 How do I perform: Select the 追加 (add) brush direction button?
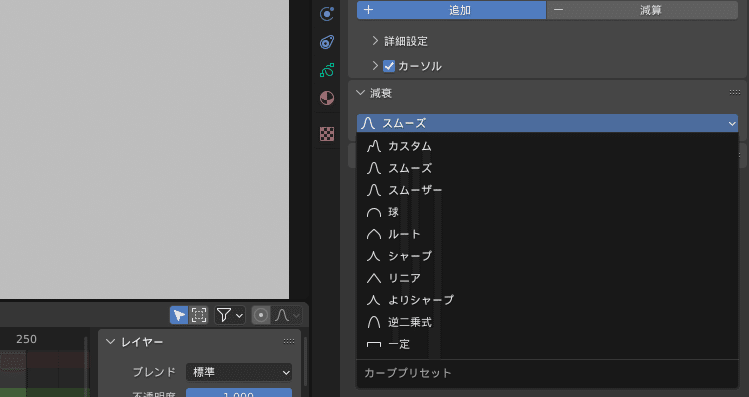click(451, 10)
